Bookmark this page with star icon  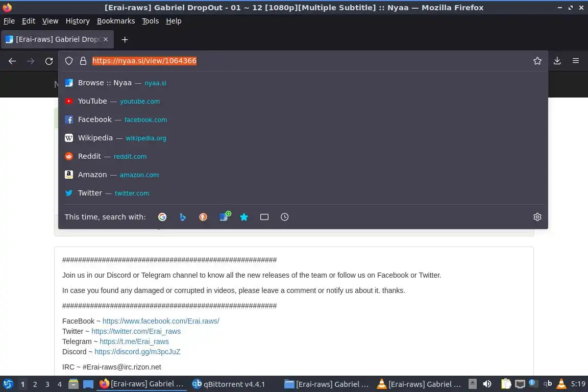click(537, 61)
